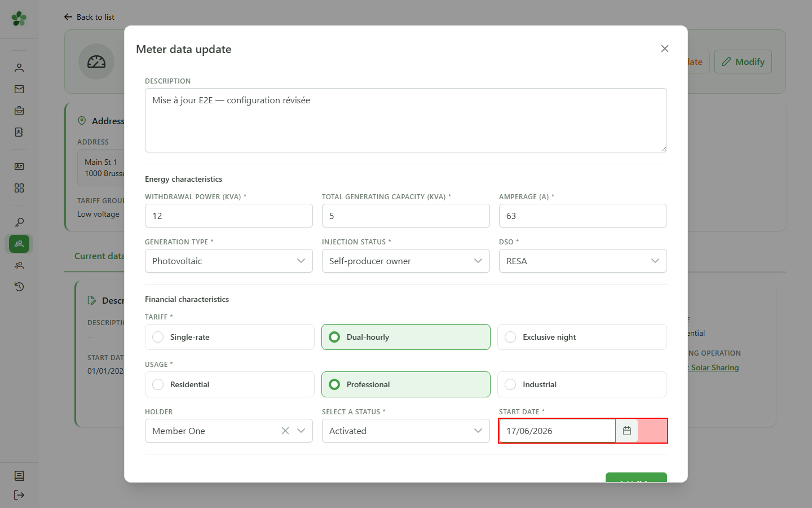Click the highlighted green community sidebar icon
The height and width of the screenshot is (508, 812).
(19, 244)
